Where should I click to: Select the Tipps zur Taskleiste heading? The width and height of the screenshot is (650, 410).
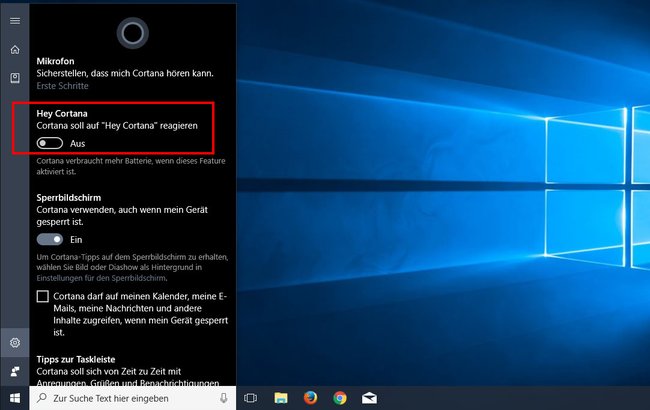[x=76, y=359]
